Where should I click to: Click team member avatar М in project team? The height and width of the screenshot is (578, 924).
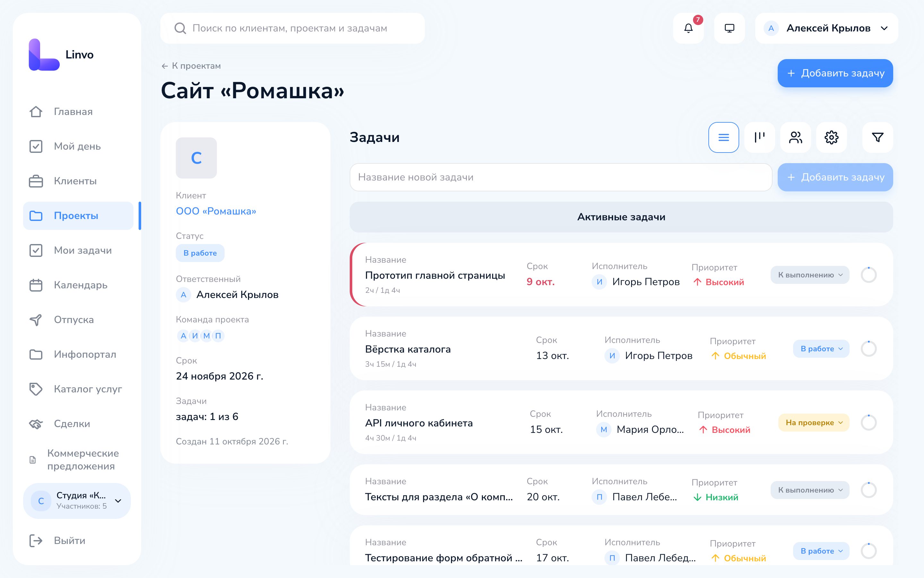[x=207, y=336]
